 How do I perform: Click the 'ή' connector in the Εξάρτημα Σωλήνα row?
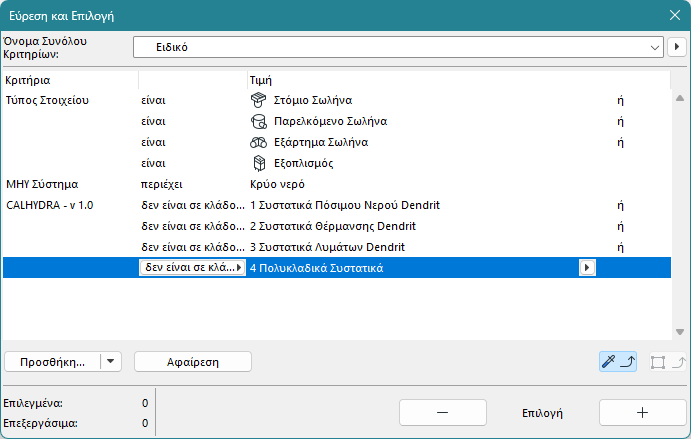pyautogui.click(x=620, y=142)
